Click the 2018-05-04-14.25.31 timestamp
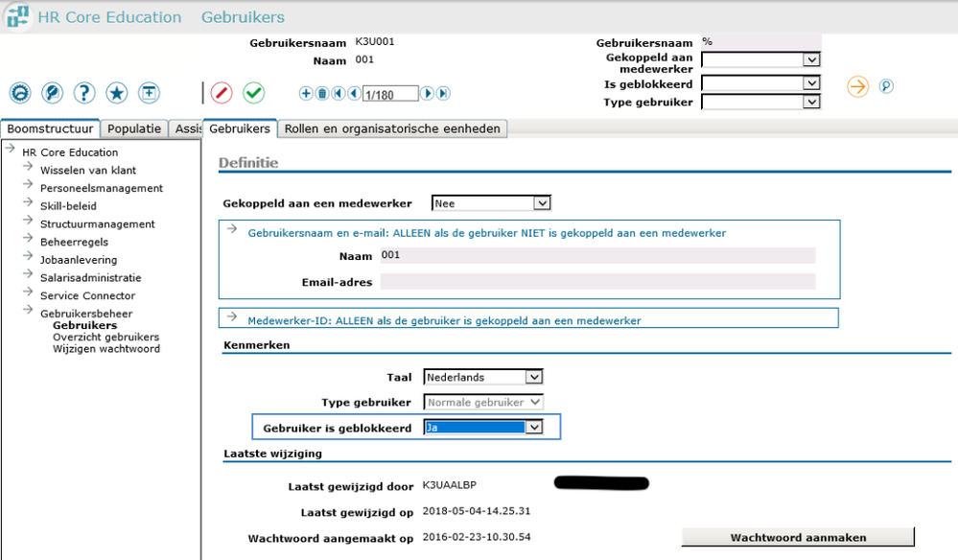 (477, 510)
